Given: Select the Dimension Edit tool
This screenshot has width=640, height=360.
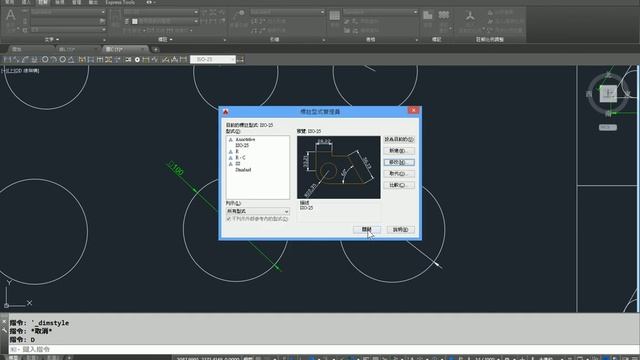Looking at the screenshot, I should 165,60.
